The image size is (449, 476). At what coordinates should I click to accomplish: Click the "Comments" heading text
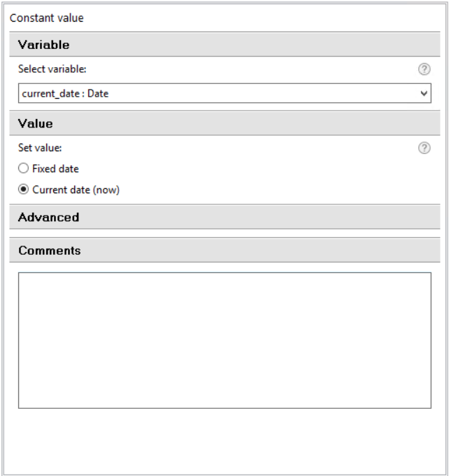point(50,251)
